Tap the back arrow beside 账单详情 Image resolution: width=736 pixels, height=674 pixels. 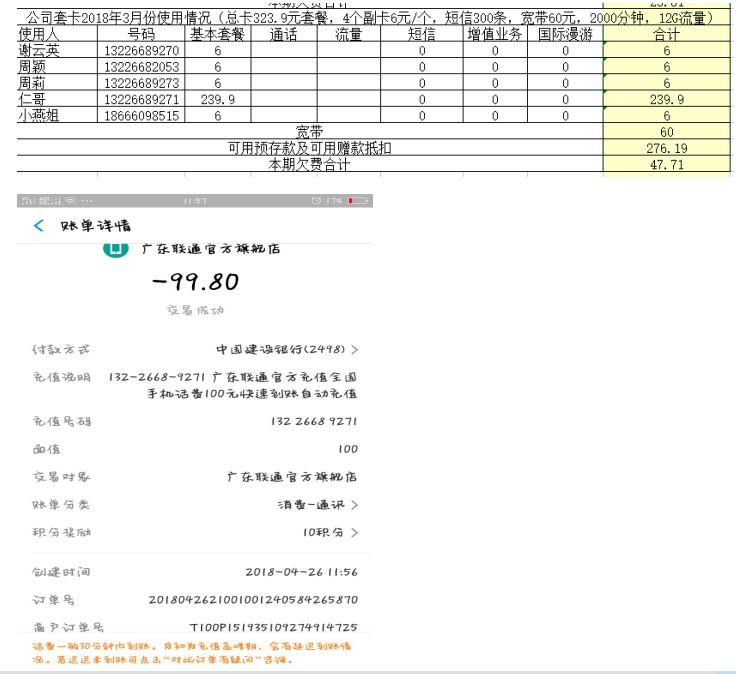pyautogui.click(x=39, y=226)
